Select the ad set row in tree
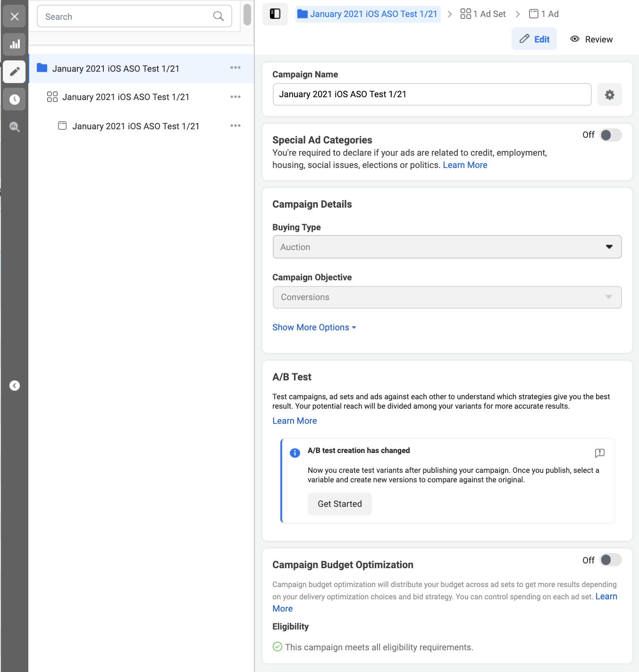639x672 pixels. [142, 97]
